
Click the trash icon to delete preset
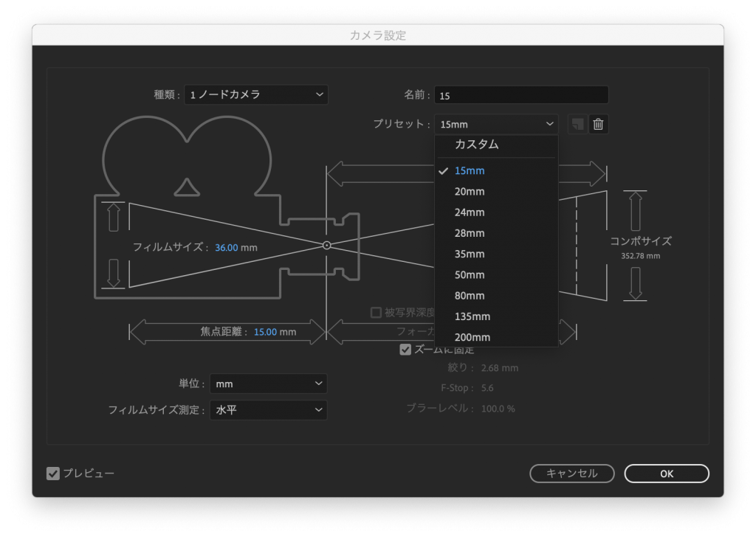pyautogui.click(x=598, y=124)
